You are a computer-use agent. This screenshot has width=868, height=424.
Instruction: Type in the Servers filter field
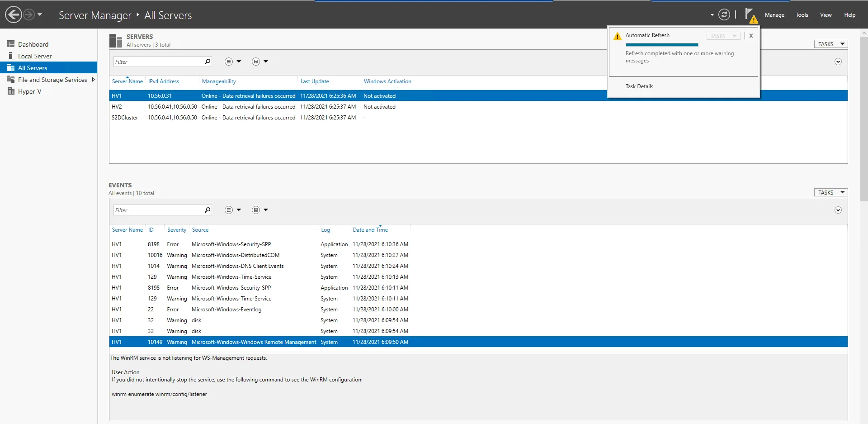[158, 61]
